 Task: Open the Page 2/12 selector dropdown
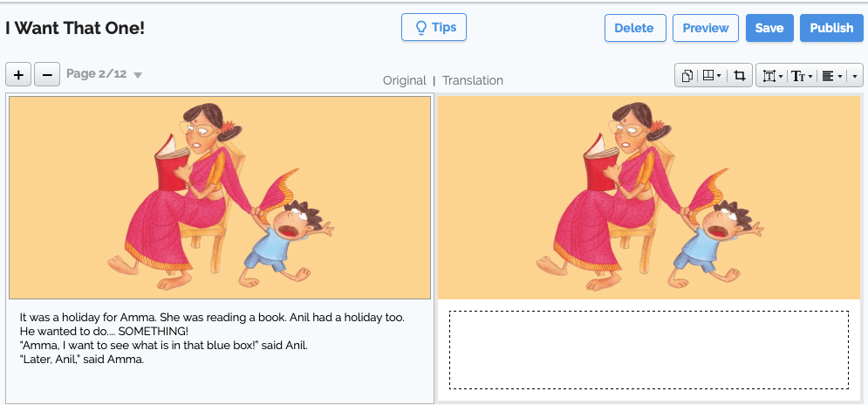[104, 74]
